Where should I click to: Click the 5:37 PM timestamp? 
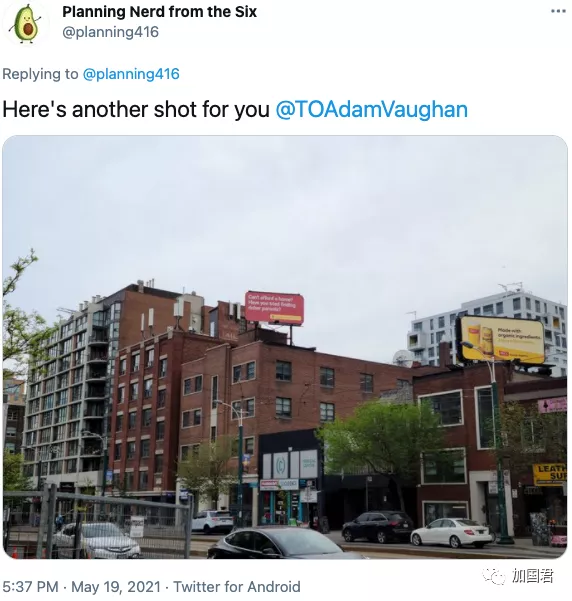pos(31,587)
